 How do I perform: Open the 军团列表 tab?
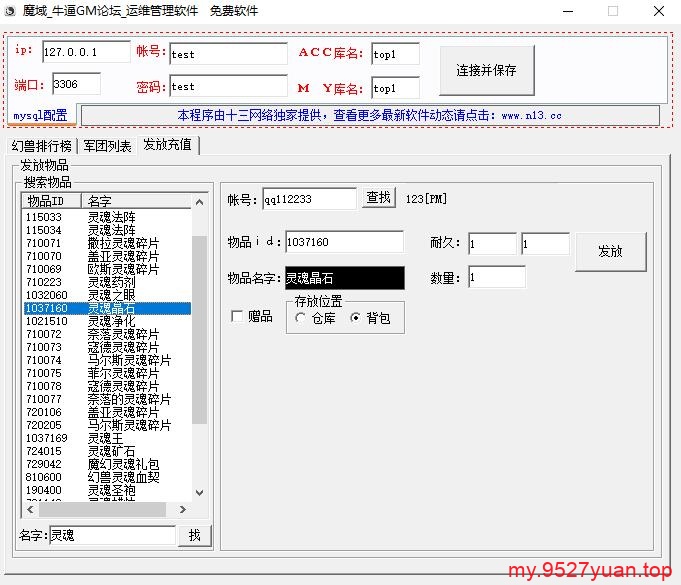pos(107,146)
